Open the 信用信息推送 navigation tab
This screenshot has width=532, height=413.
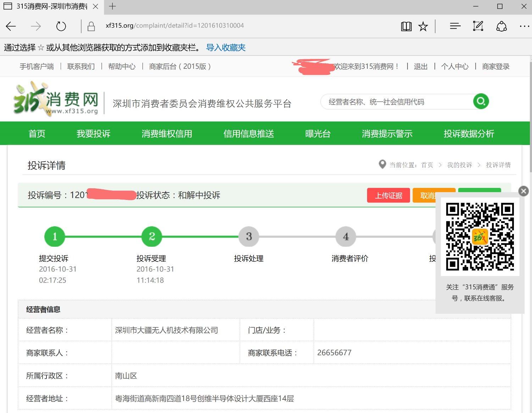point(249,134)
